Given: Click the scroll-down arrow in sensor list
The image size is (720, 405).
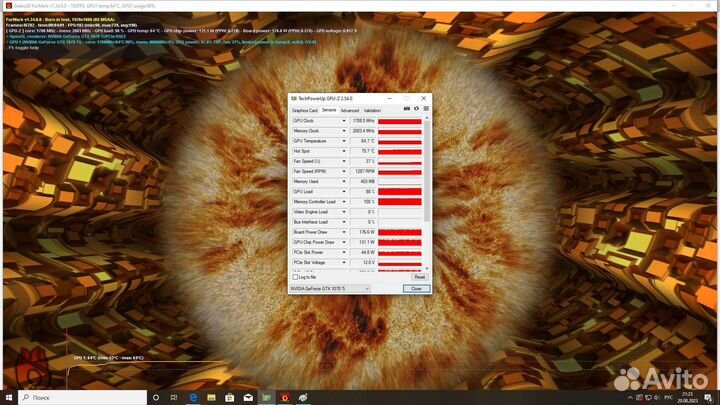Looking at the screenshot, I should click(427, 269).
